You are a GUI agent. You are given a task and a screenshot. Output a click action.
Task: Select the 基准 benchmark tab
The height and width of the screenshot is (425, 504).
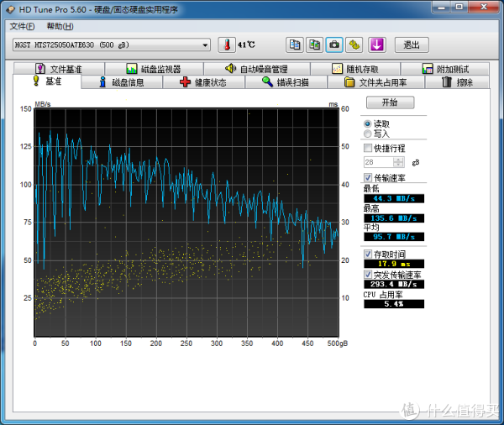(x=47, y=81)
